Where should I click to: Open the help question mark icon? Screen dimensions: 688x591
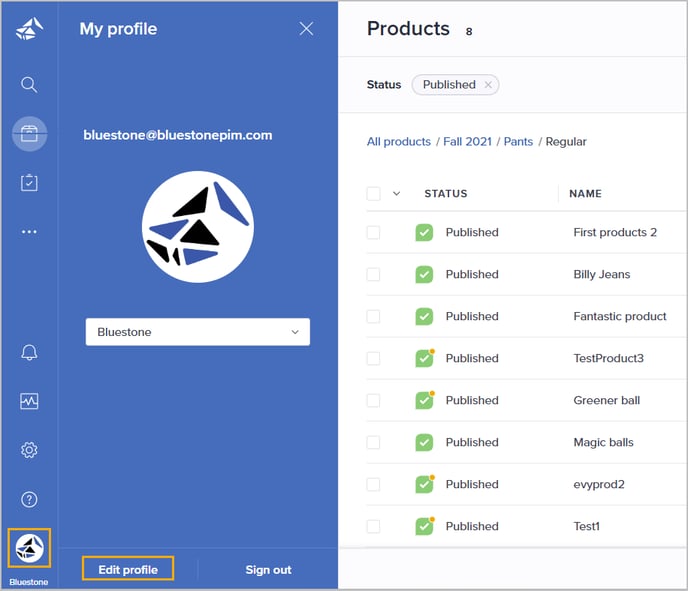tap(29, 499)
